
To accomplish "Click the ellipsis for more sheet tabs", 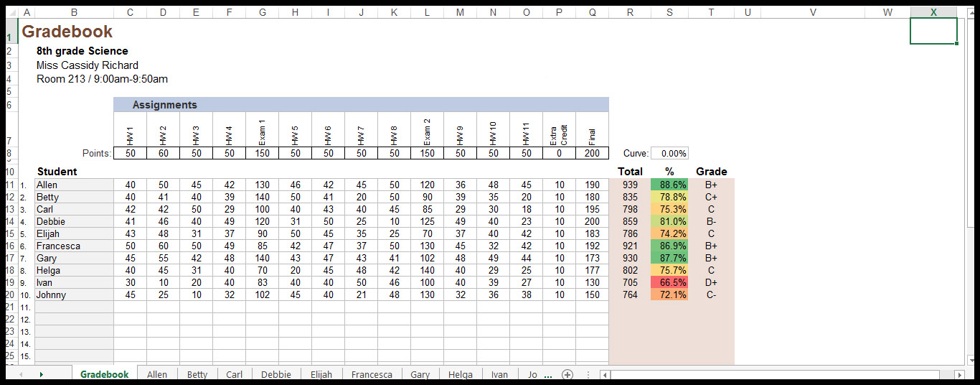I will [x=547, y=374].
